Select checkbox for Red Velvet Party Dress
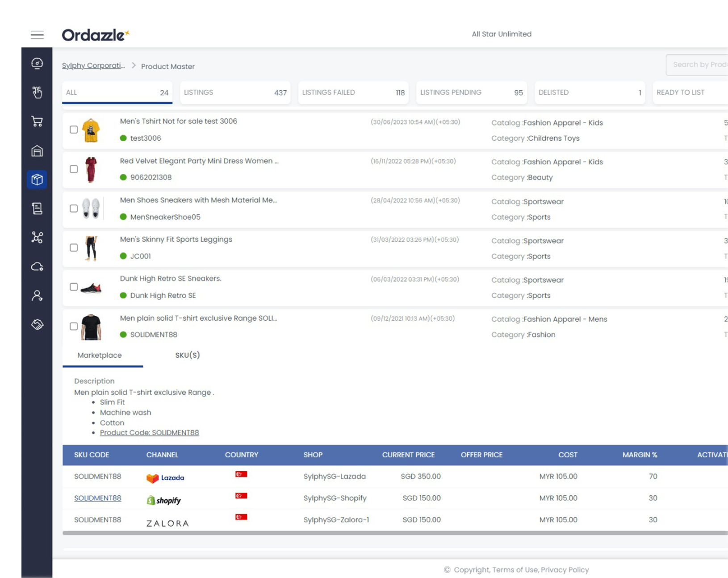 pyautogui.click(x=74, y=169)
